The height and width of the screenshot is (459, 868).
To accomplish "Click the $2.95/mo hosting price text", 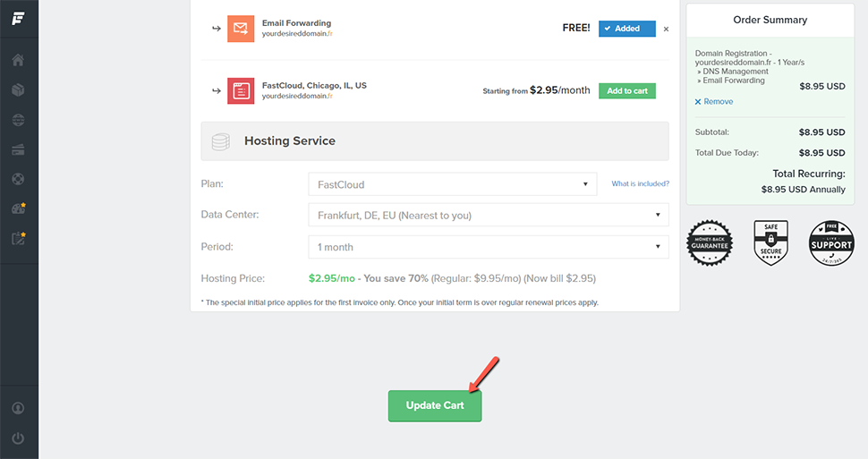I will (x=332, y=278).
